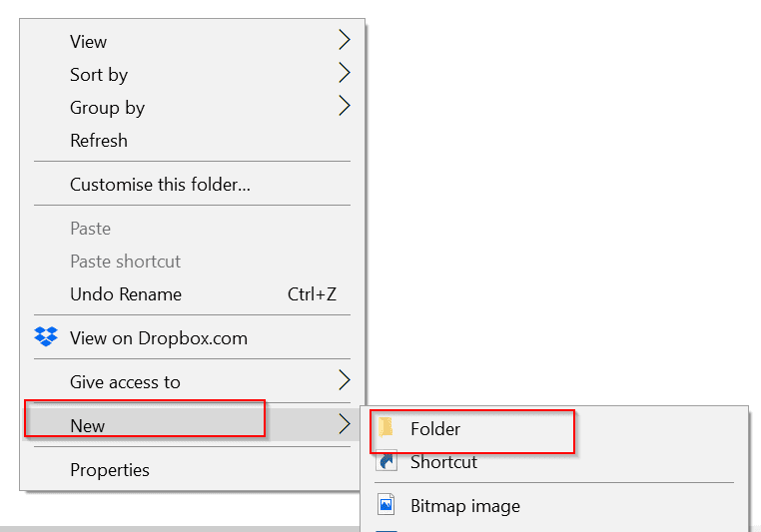Choose the Shortcut label in the New submenu
The height and width of the screenshot is (532, 761).
point(443,462)
